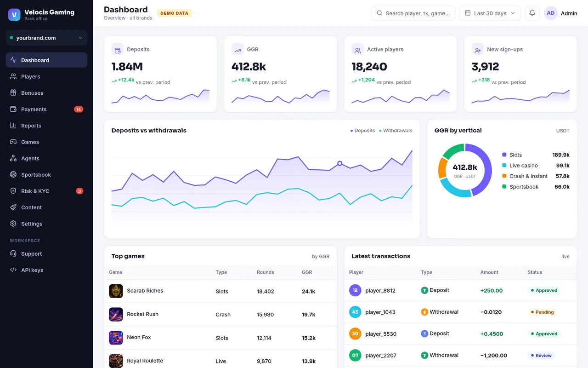Open the Reports section
Screen dimensions: 588x368
point(46,126)
